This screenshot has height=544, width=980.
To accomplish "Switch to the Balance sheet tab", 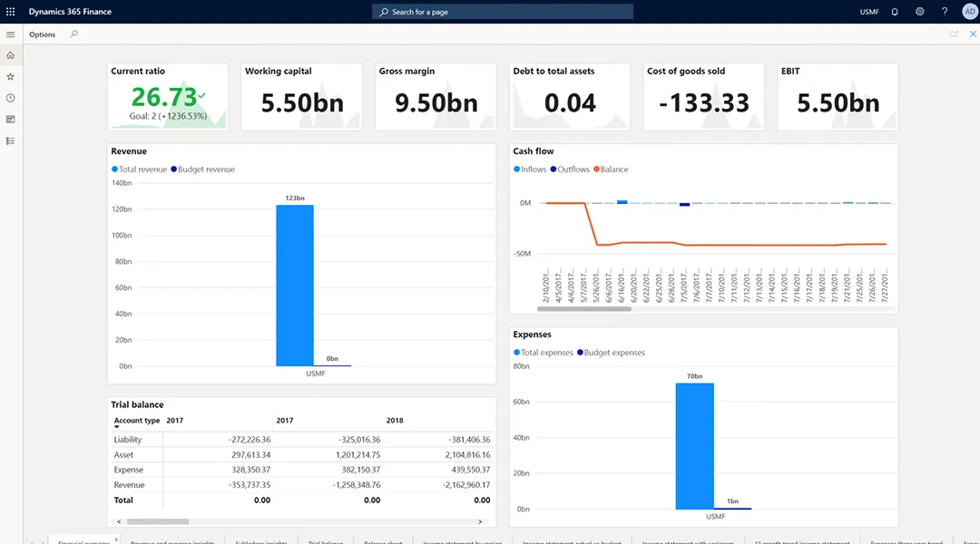I will tap(382, 540).
